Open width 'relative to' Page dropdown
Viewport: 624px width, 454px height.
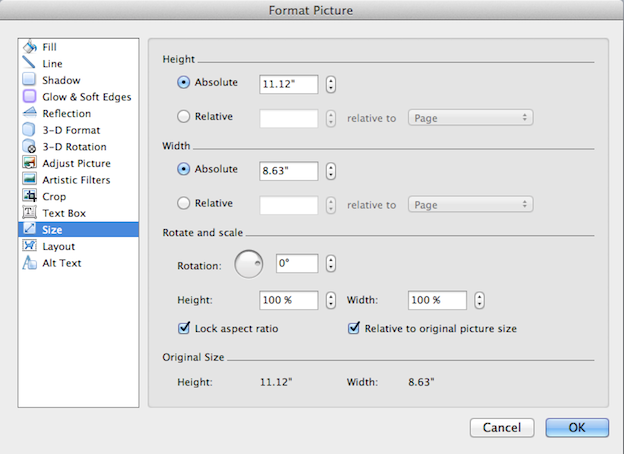(469, 204)
